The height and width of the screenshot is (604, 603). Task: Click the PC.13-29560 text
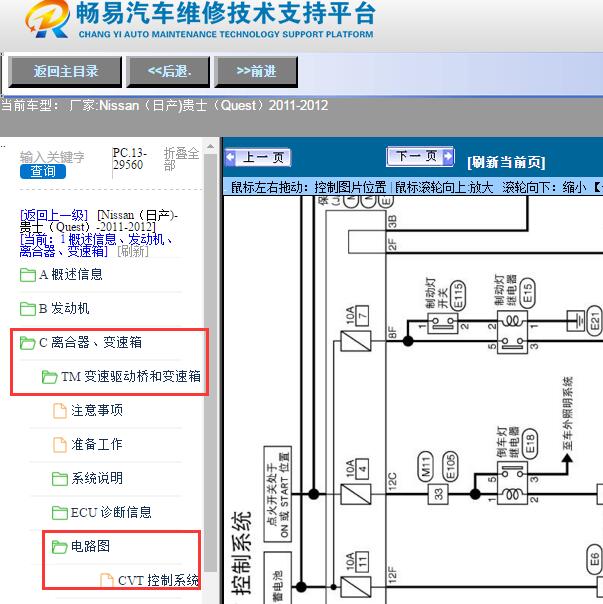coord(129,159)
